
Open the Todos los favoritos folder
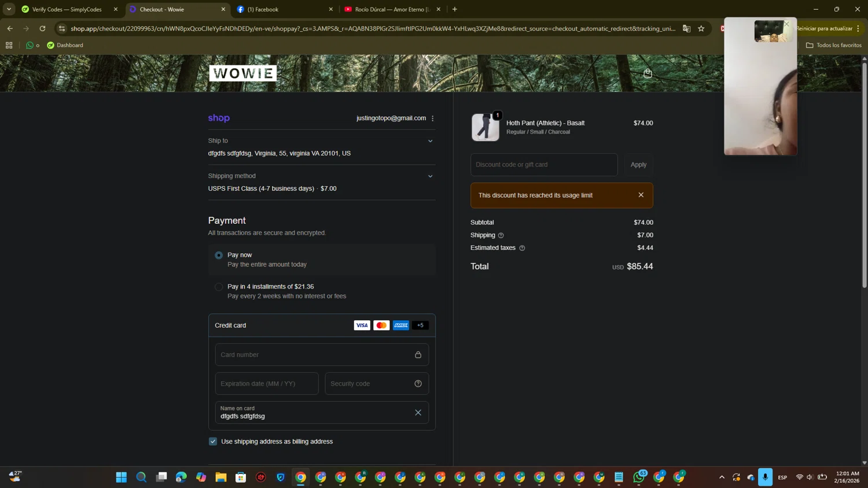tap(834, 45)
